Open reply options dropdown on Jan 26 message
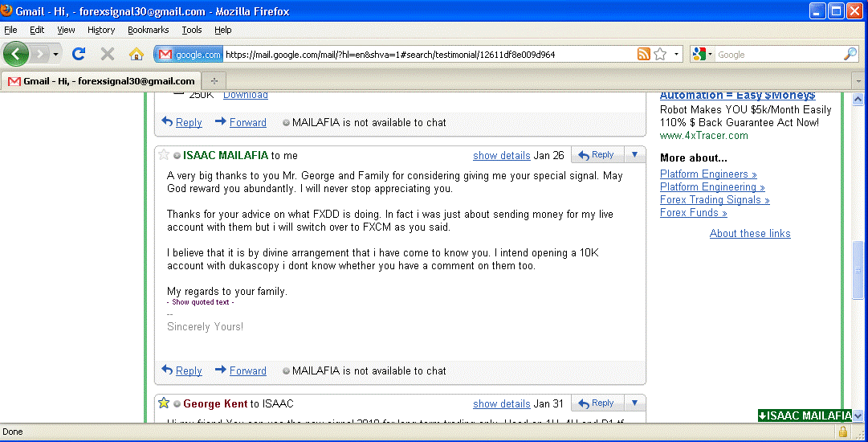Image resolution: width=868 pixels, height=442 pixels. point(634,155)
